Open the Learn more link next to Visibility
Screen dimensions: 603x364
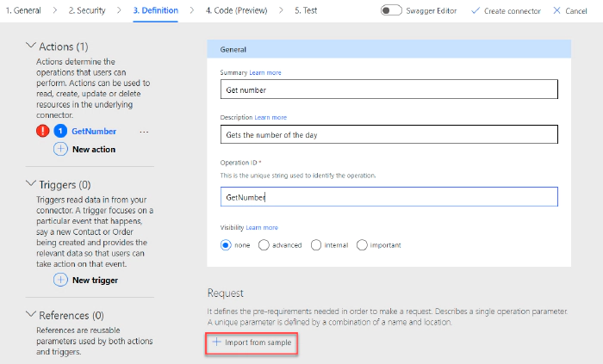coord(262,228)
